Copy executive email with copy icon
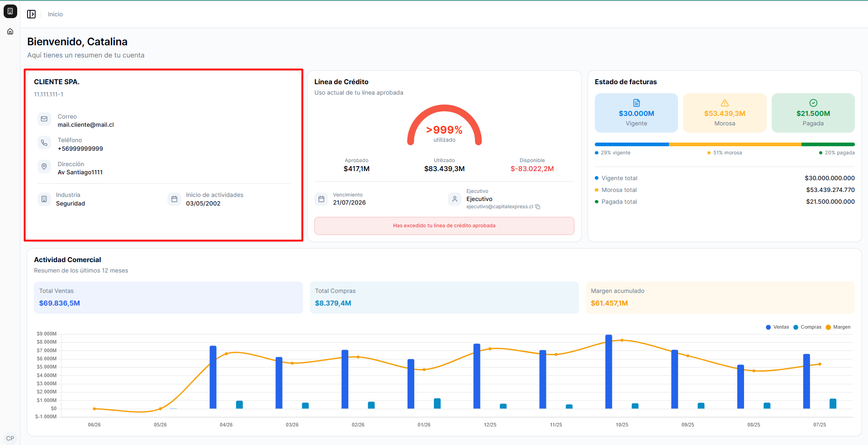Viewport: 868px width, 445px height. click(x=538, y=207)
